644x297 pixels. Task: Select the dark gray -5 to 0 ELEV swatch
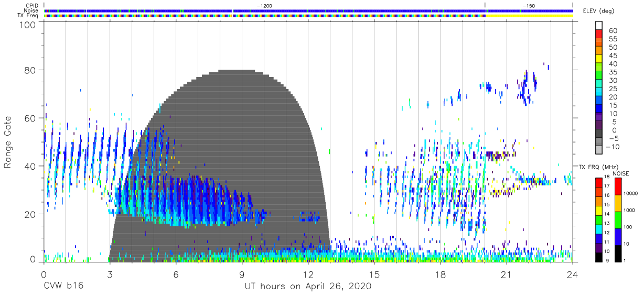click(x=600, y=134)
